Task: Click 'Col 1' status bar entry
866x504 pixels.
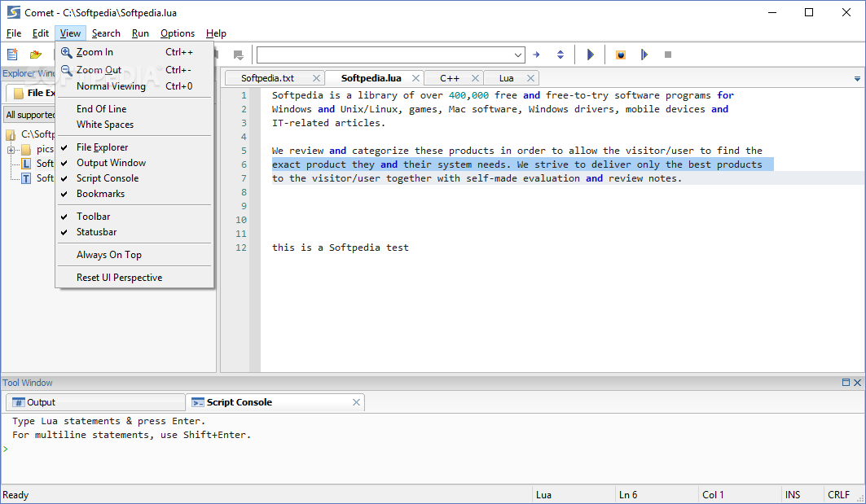Action: coord(713,494)
